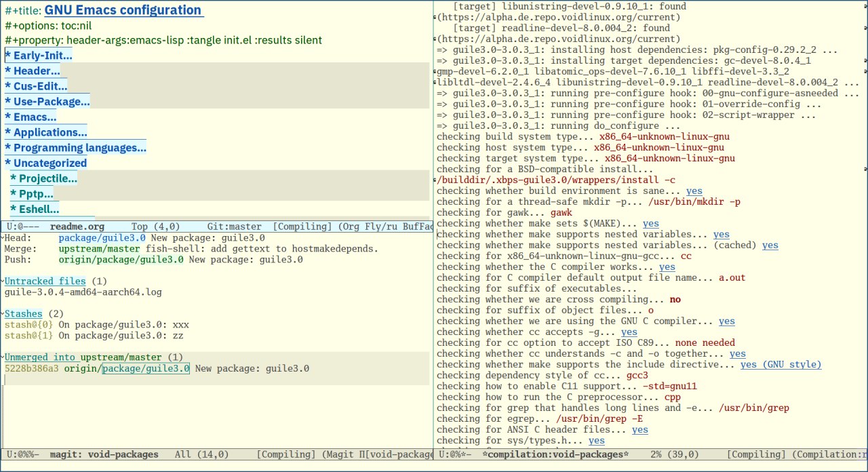Expand the Pptp subheading
Image resolution: width=868 pixels, height=472 pixels.
tap(32, 194)
